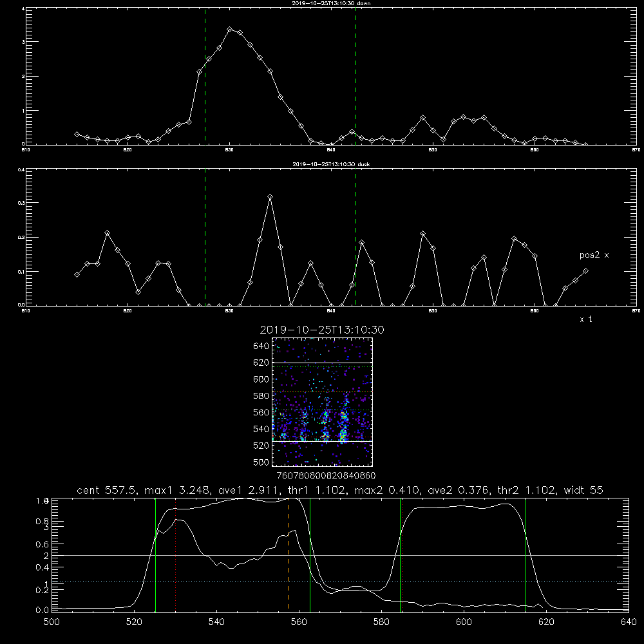644x644 pixels.
Task: Select the 'pos2 x' label
Action: pos(594,255)
